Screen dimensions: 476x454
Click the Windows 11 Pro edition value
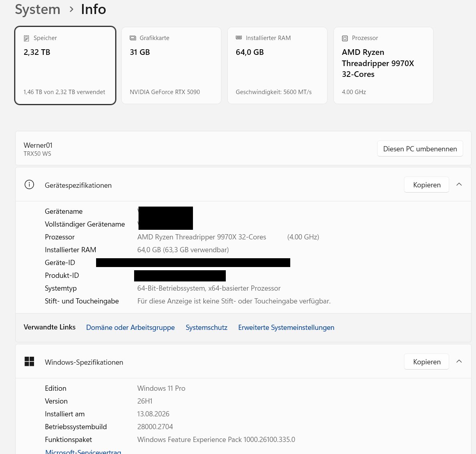click(161, 388)
